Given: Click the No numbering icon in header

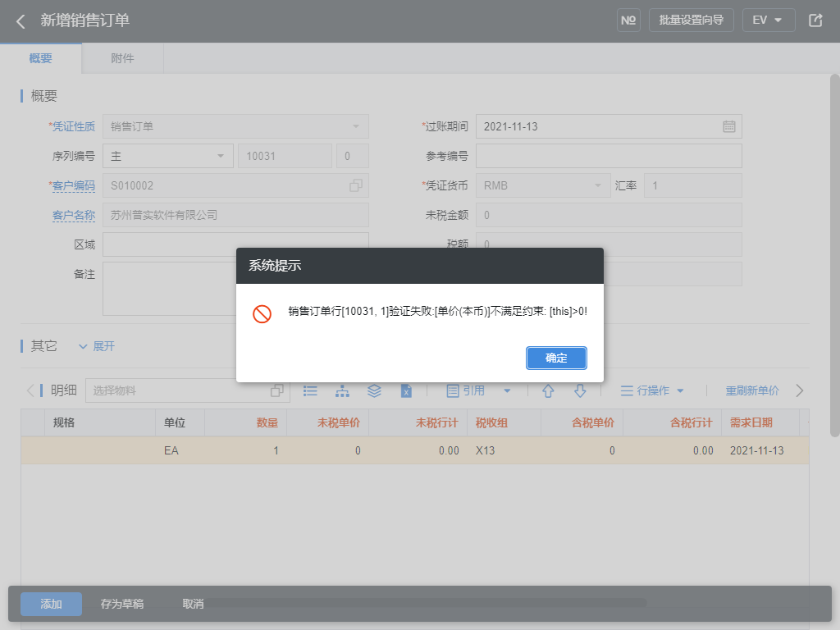Looking at the screenshot, I should [x=628, y=21].
